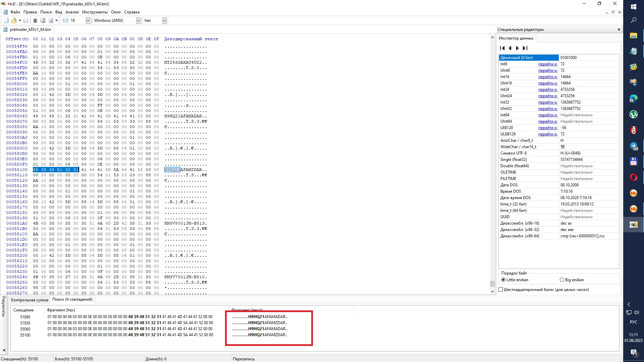
Task: Click перейти к link for UInt64
Action: pos(548,121)
